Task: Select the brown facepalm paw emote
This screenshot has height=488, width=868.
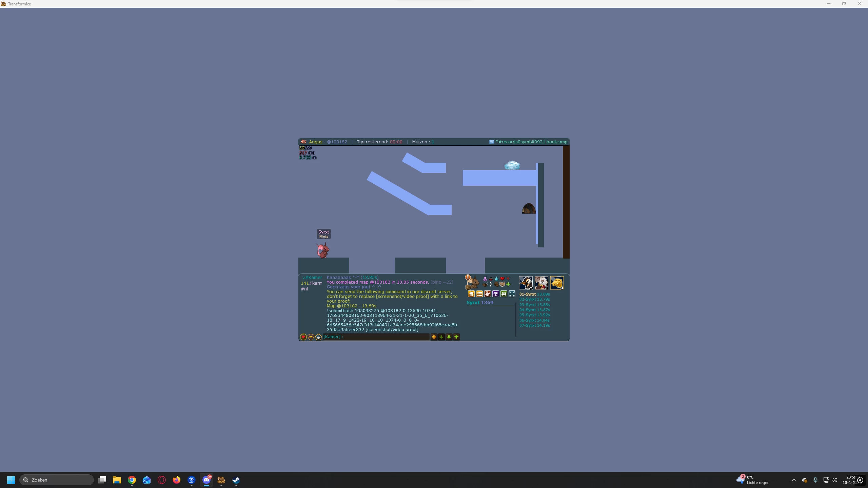Action: click(496, 284)
